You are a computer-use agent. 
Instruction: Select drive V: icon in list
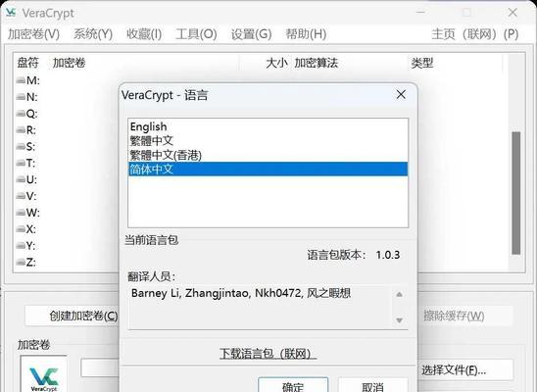21,196
